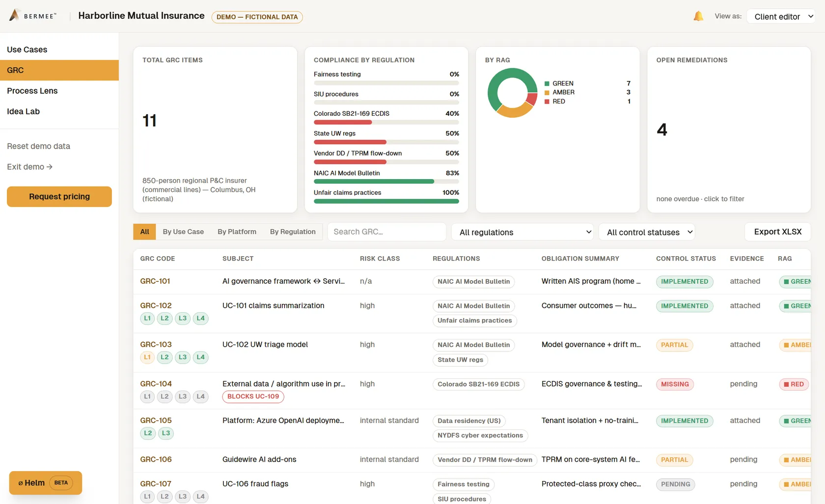This screenshot has width=825, height=504.
Task: Open the All control statuses dropdown
Action: point(647,232)
